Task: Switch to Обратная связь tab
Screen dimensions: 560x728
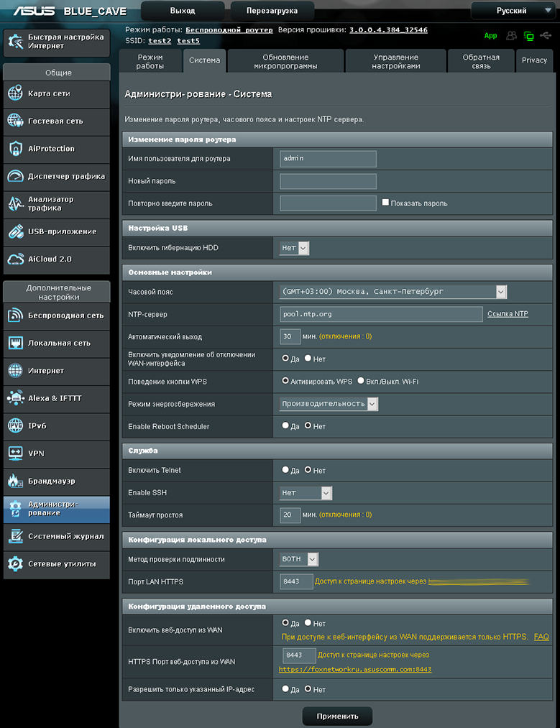Action: [481, 61]
